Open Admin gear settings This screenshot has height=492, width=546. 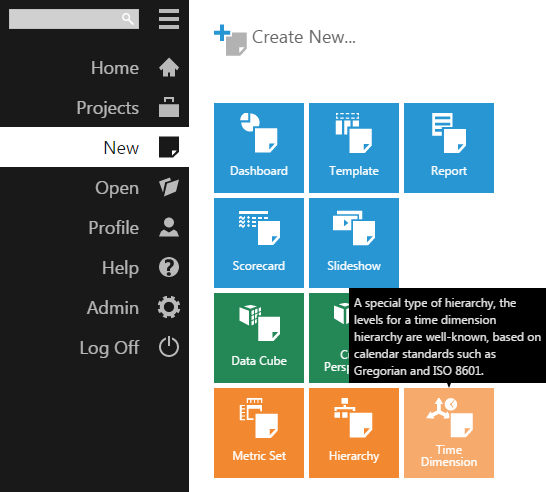click(169, 307)
